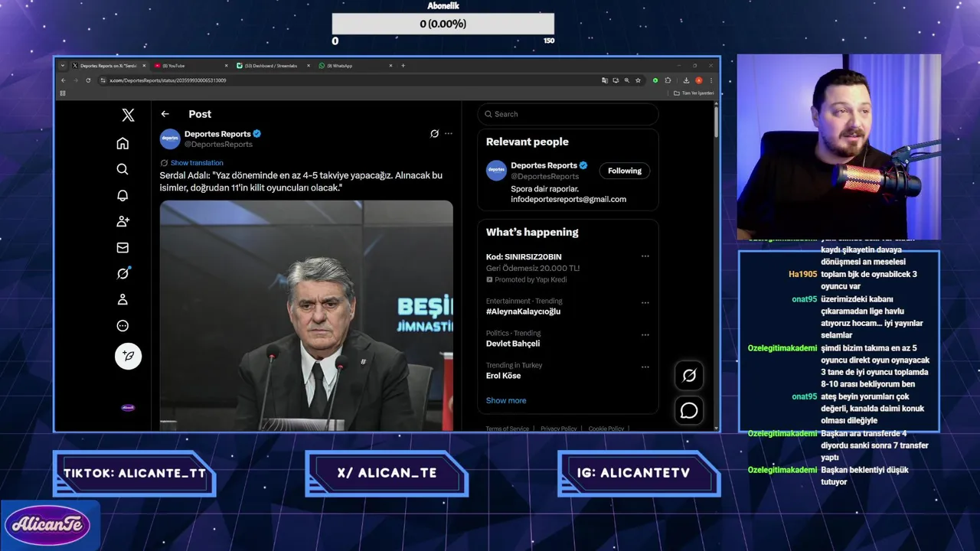
Task: Open browser translate icon in address bar
Action: click(605, 80)
